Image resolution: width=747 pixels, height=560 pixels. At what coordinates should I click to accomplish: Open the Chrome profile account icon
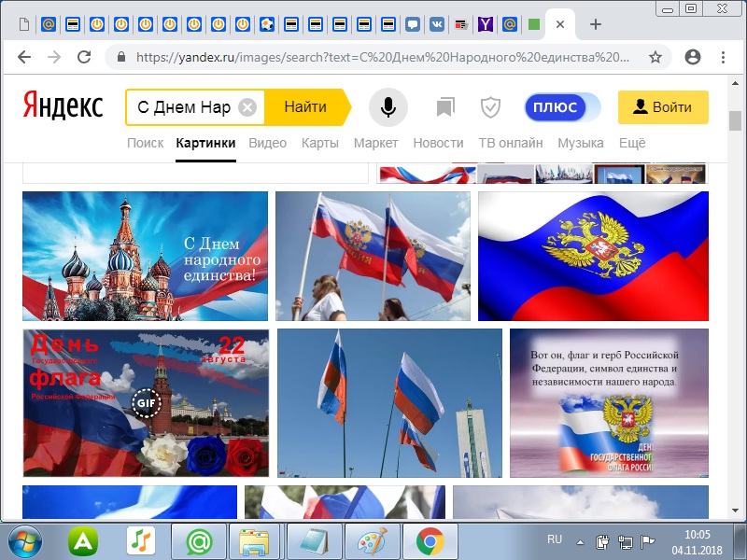click(x=692, y=57)
